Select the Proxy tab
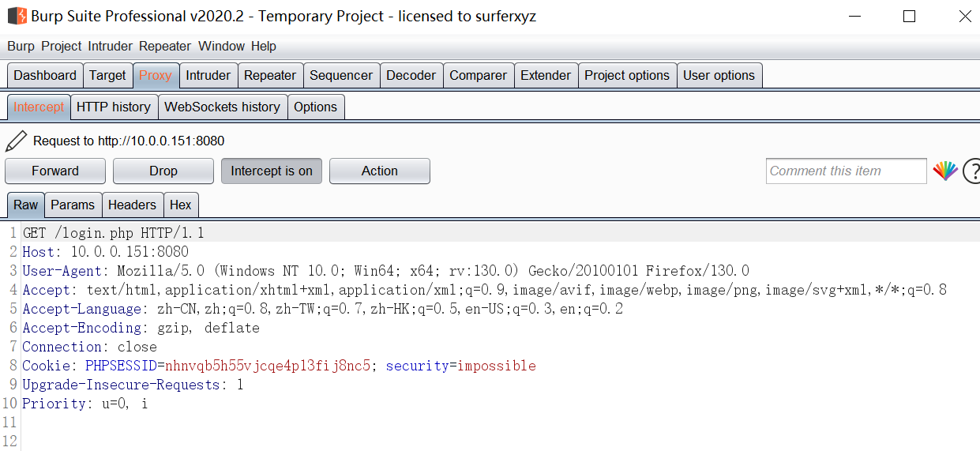 (156, 76)
